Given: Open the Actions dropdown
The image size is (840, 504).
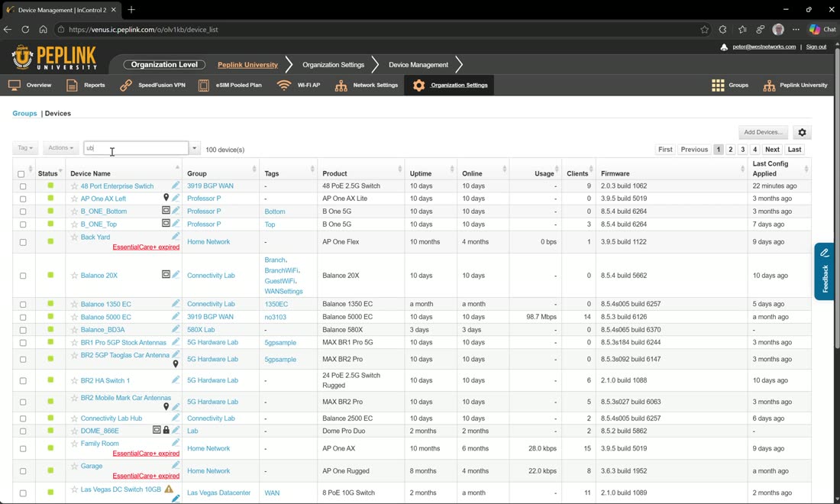Looking at the screenshot, I should click(x=60, y=148).
